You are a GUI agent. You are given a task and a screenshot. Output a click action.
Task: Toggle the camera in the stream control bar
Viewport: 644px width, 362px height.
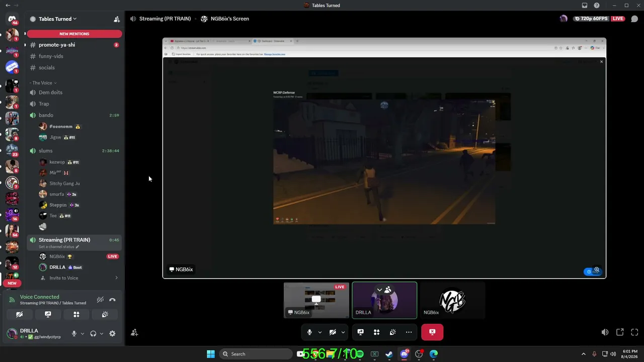[333, 332]
